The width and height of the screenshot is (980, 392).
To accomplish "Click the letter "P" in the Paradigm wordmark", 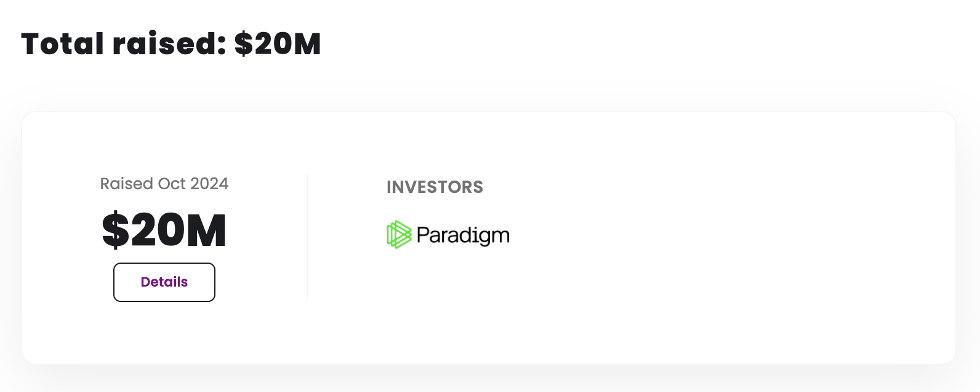I will tap(423, 235).
